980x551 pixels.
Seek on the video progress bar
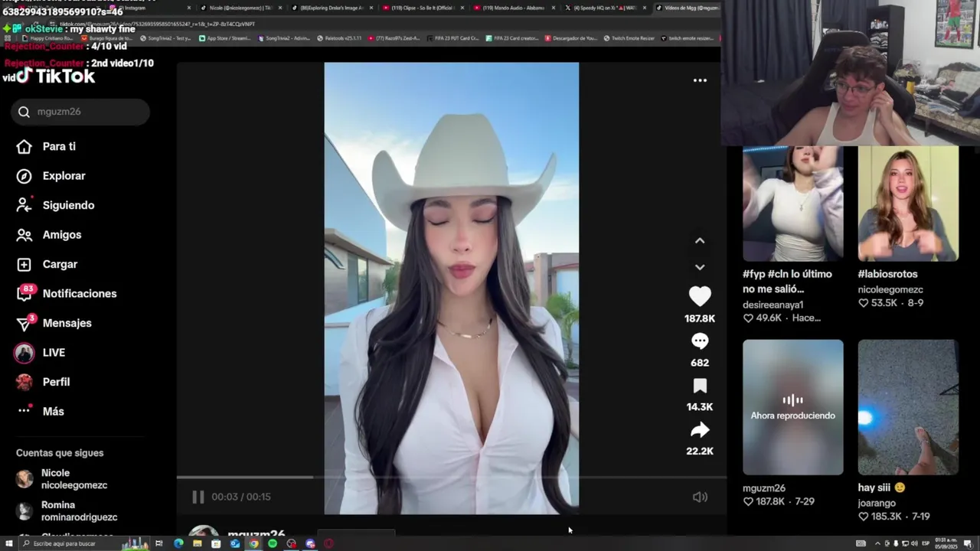451,477
